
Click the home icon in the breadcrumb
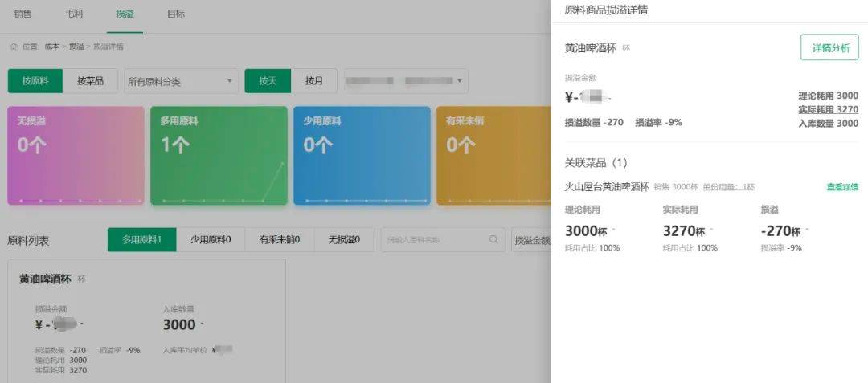tap(14, 47)
